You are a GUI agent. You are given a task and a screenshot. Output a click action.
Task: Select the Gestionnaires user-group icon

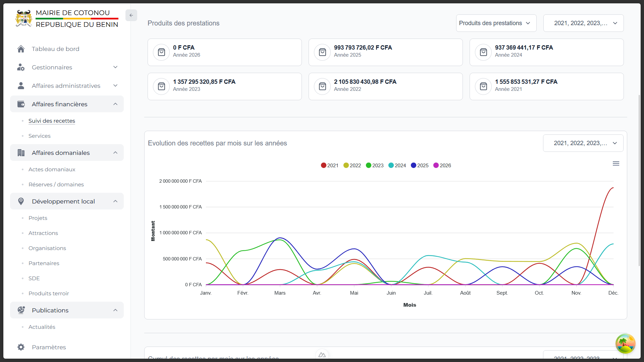click(21, 67)
